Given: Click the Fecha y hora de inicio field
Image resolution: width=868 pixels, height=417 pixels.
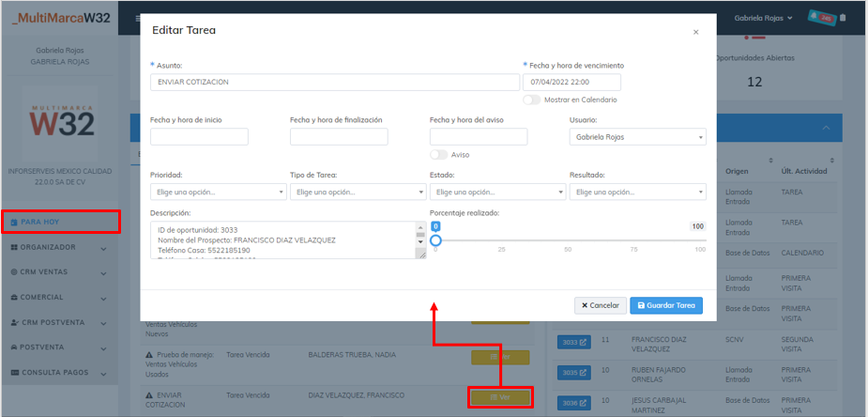Looking at the screenshot, I should (x=199, y=137).
